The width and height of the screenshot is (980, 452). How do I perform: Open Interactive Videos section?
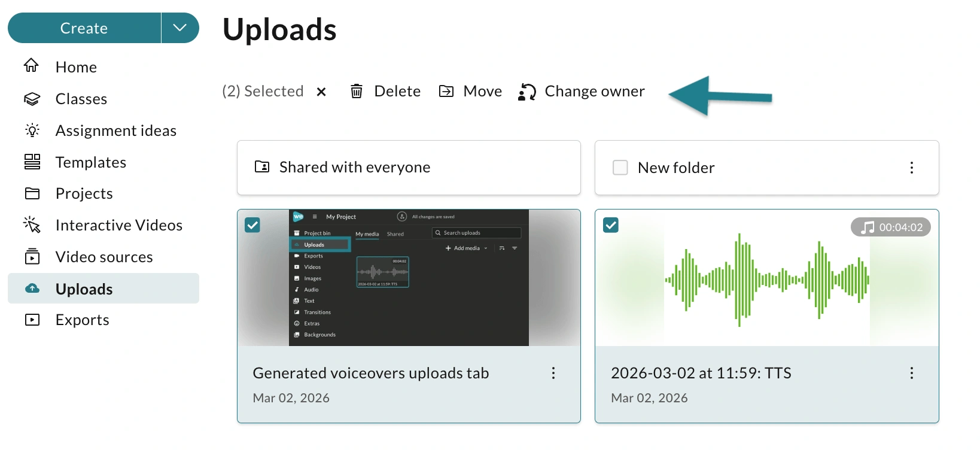point(119,225)
